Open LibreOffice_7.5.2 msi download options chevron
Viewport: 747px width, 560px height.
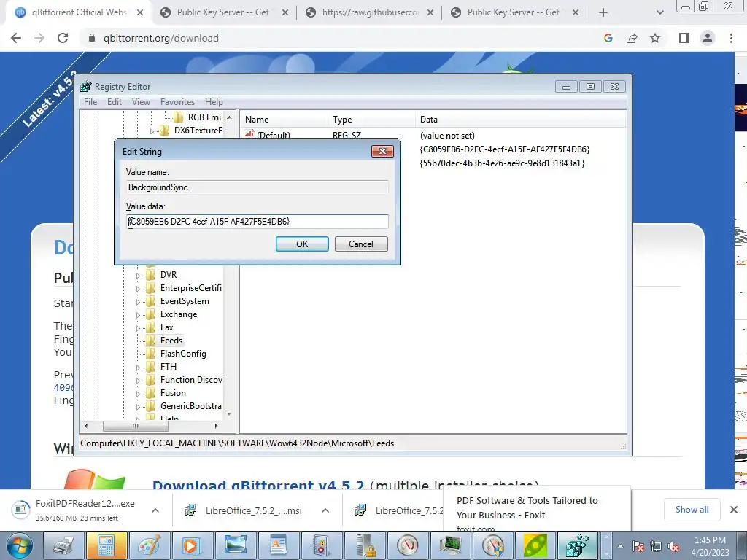tap(325, 510)
